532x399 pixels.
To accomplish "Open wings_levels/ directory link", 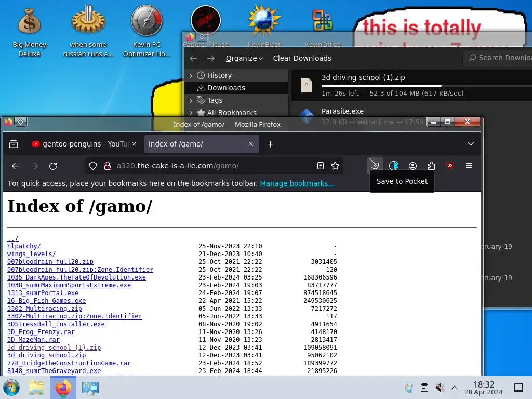I will point(32,254).
